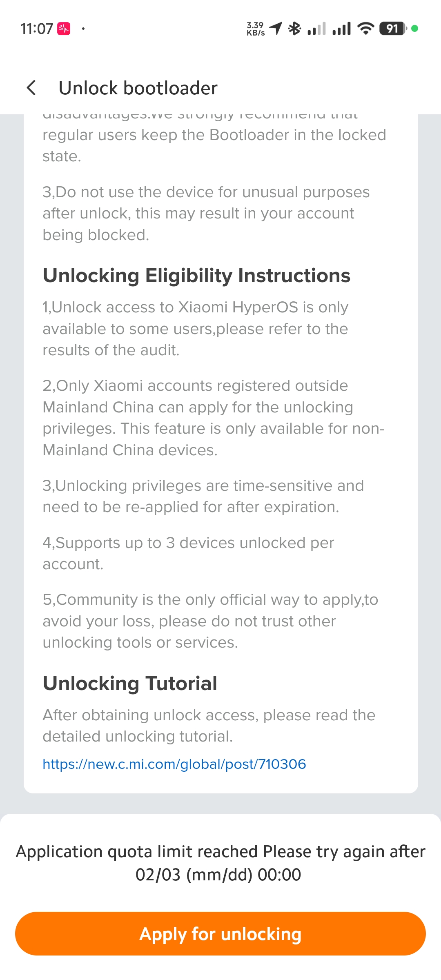Tap the Unlock bootloader page title

click(x=138, y=88)
